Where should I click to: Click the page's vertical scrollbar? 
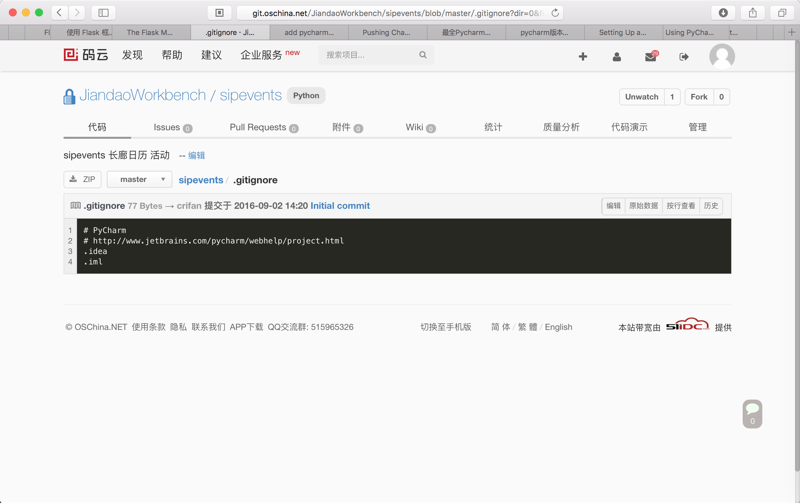click(x=796, y=255)
